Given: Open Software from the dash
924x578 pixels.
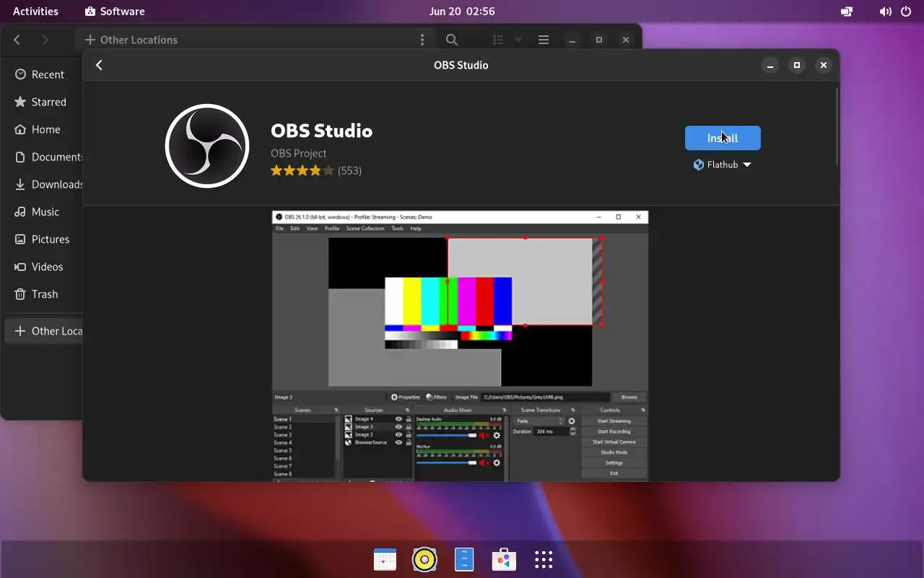Looking at the screenshot, I should click(504, 559).
